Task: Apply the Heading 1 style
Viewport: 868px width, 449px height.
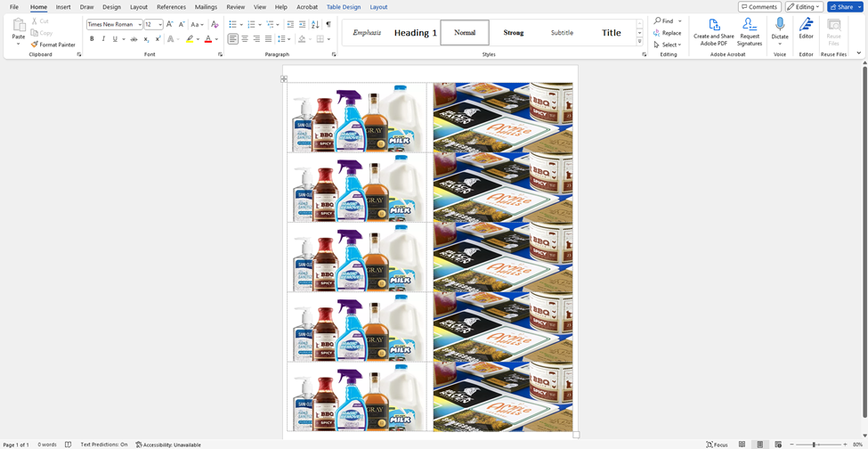Action: pyautogui.click(x=415, y=33)
